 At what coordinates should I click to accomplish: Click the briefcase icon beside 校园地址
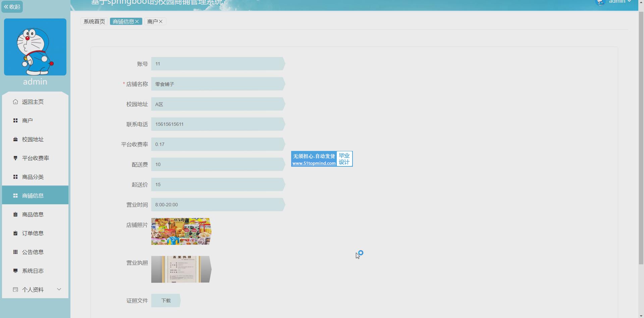pos(15,139)
